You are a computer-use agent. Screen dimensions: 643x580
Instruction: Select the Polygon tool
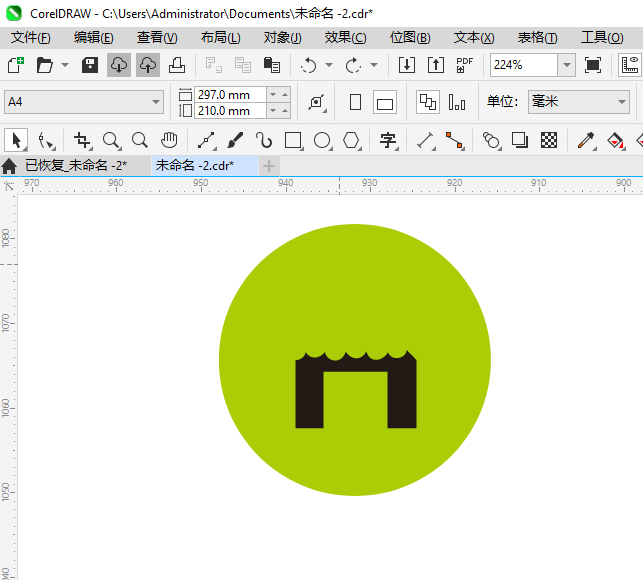(x=351, y=140)
